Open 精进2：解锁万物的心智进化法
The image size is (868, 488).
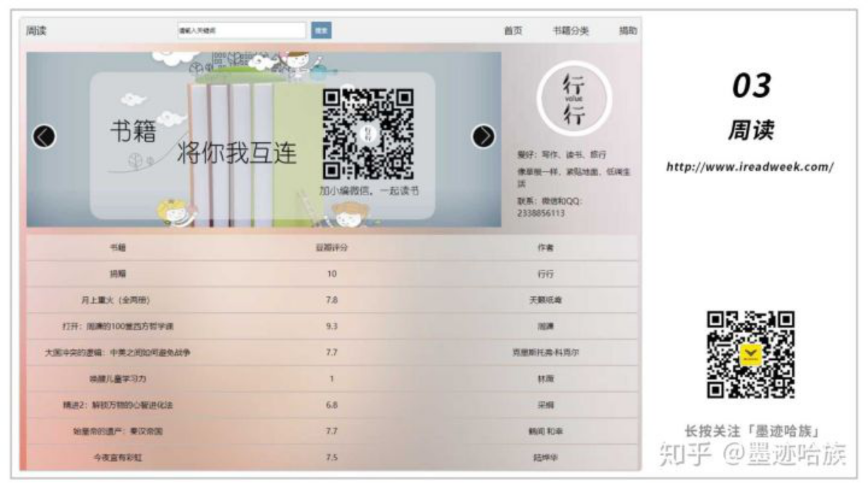tap(117, 405)
